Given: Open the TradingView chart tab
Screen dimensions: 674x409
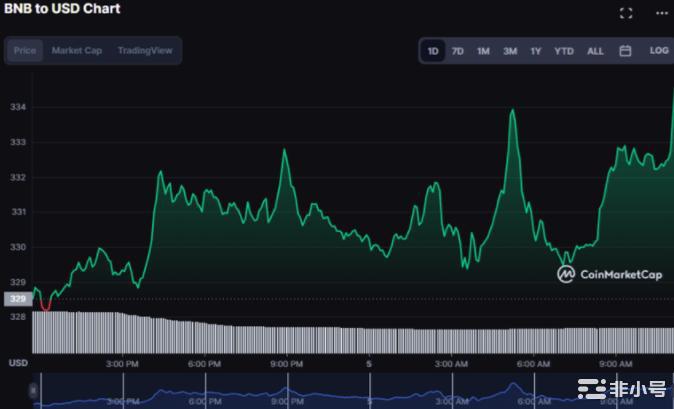Looking at the screenshot, I should [144, 51].
